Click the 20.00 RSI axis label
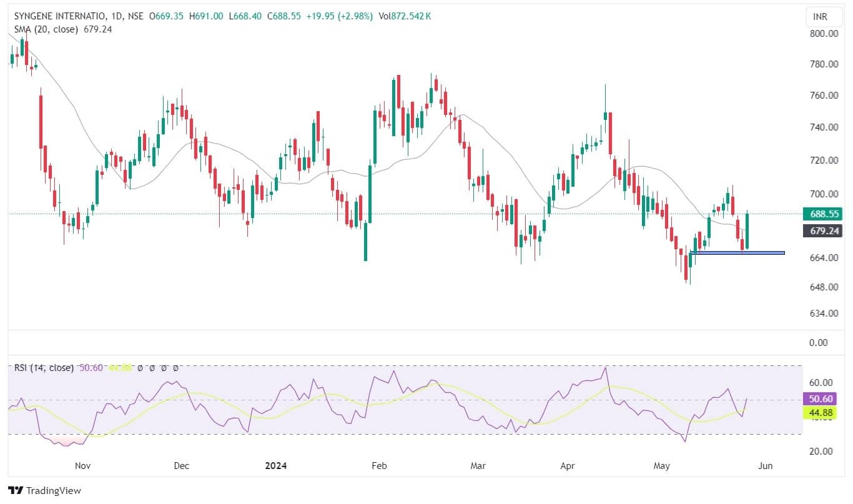 coord(822,452)
